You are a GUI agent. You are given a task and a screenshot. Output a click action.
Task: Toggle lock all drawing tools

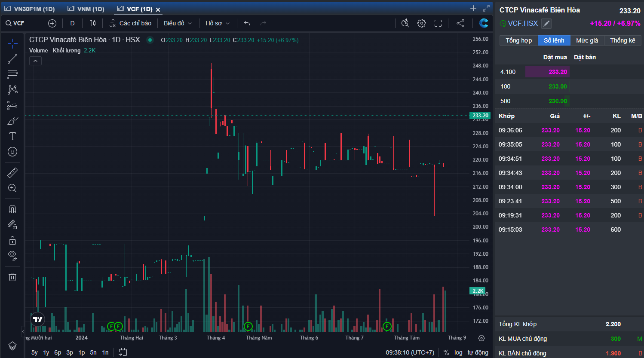[12, 240]
